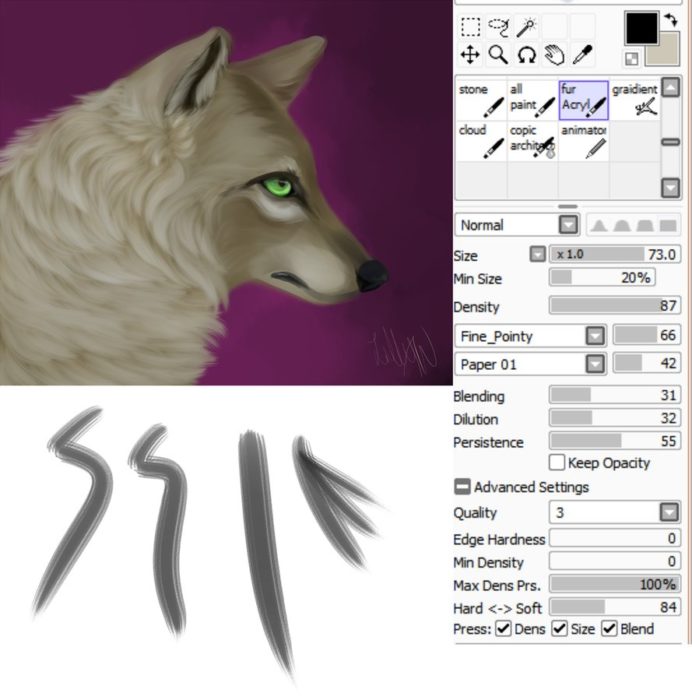Viewport: 692px width, 700px height.
Task: Toggle the Press Blend checkbox
Action: [609, 629]
